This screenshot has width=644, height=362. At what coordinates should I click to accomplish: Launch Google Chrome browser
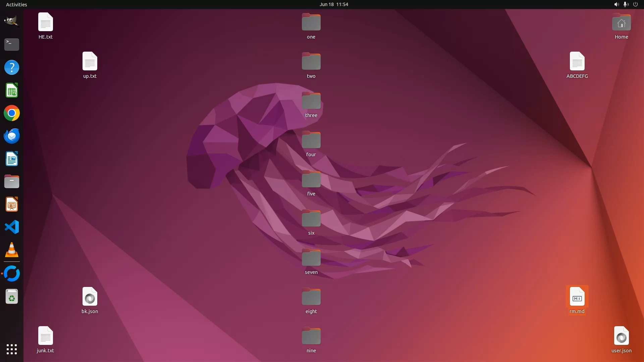coord(11,113)
